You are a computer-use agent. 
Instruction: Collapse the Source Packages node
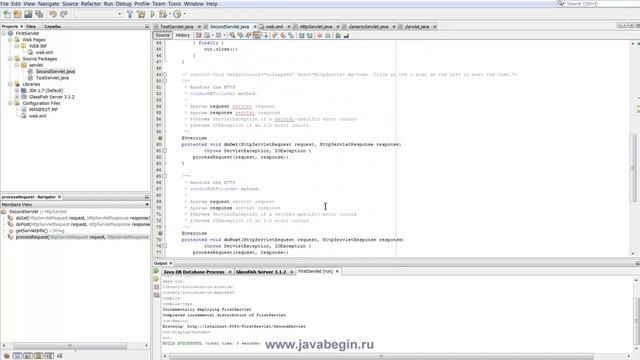click(10, 59)
